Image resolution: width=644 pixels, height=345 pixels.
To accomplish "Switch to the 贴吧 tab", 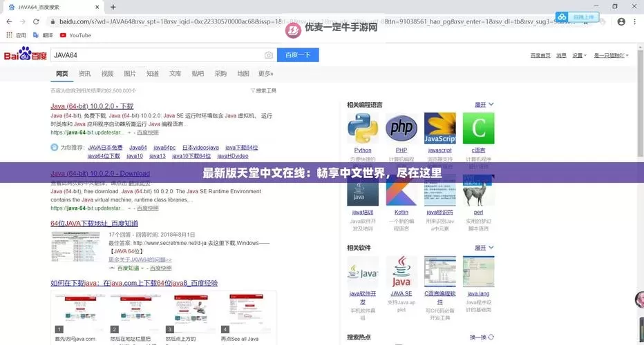I will [x=198, y=73].
